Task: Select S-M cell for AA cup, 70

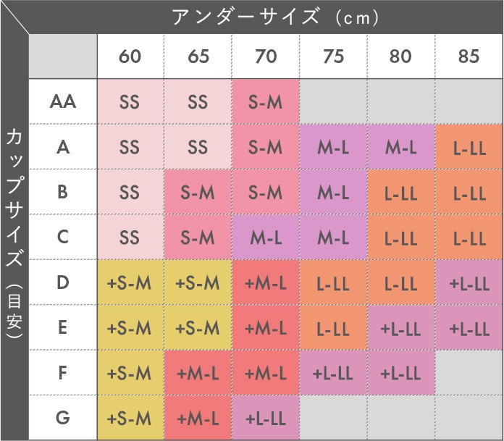Action: [x=266, y=101]
